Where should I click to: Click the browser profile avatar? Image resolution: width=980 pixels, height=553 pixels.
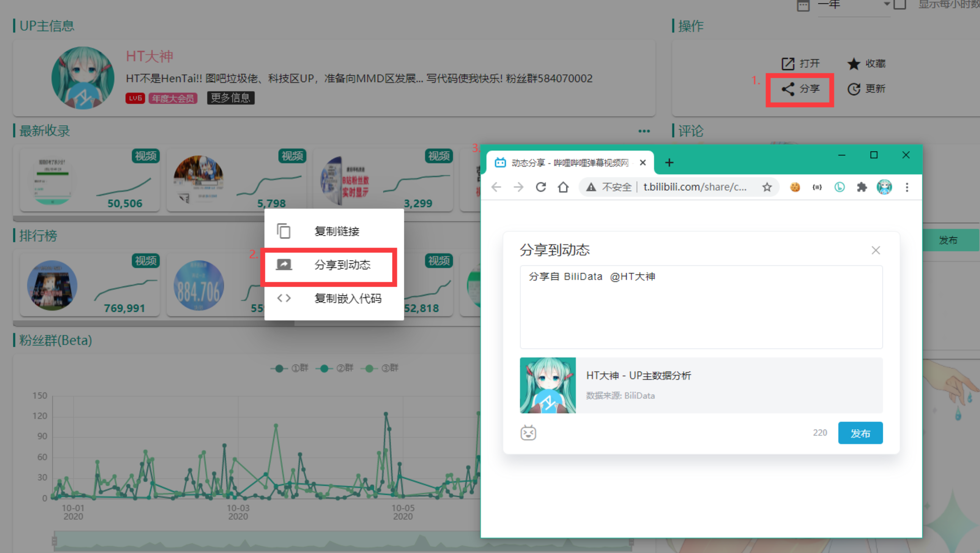(884, 187)
